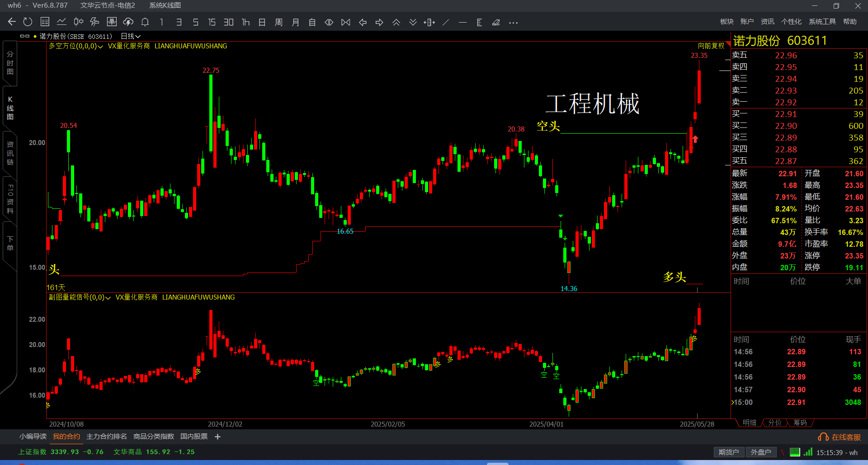868x465 pixels.
Task: Switch to 3-minute period
Action: pos(179,22)
